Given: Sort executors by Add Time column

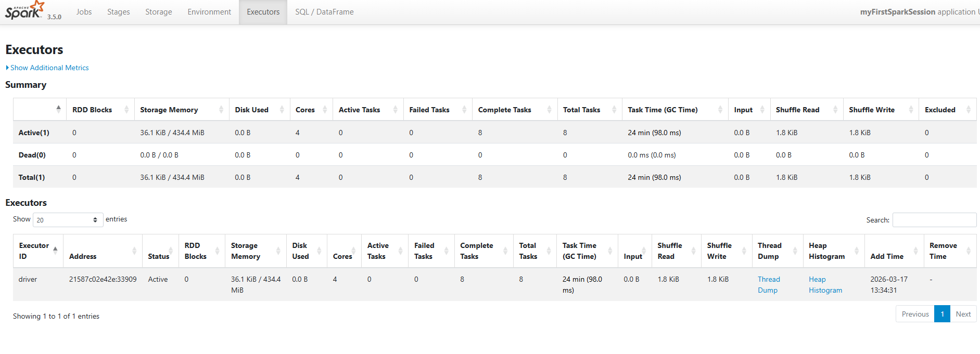Looking at the screenshot, I should pyautogui.click(x=894, y=251).
